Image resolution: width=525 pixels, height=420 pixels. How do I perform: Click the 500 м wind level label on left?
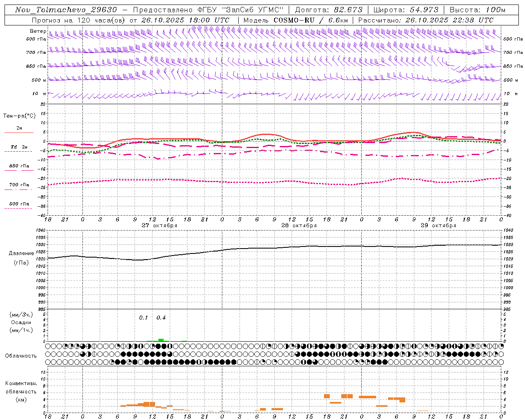39,80
